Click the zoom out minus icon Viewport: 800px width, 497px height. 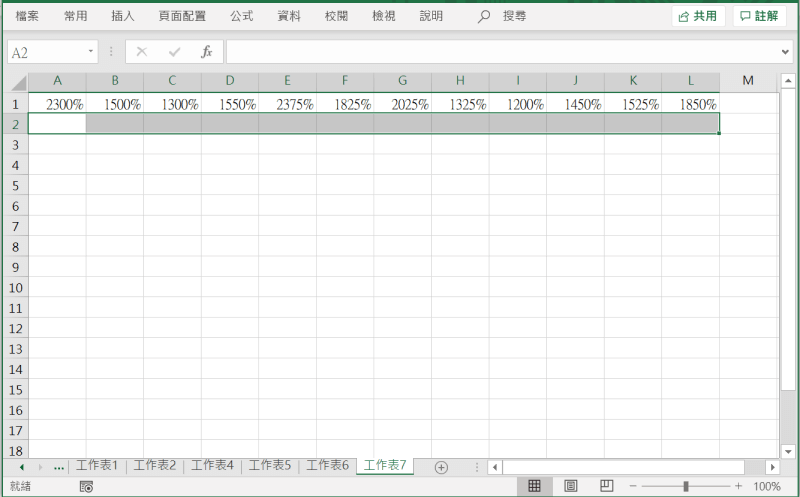click(x=633, y=486)
